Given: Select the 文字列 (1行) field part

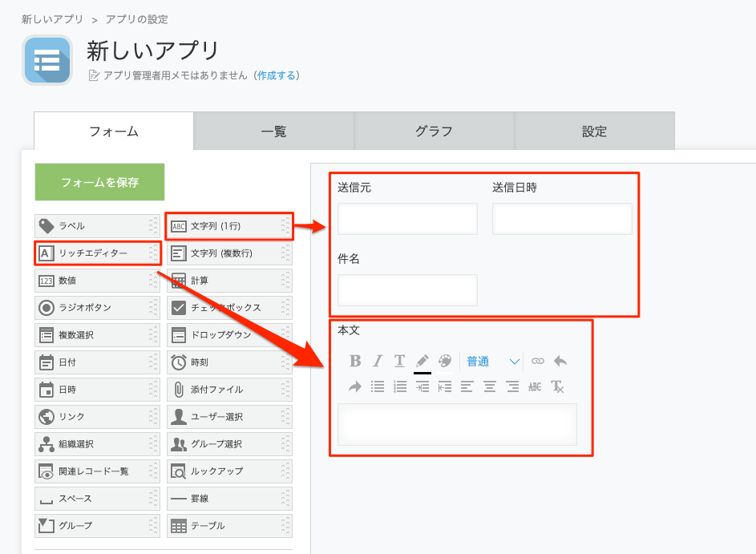Looking at the screenshot, I should [x=229, y=226].
